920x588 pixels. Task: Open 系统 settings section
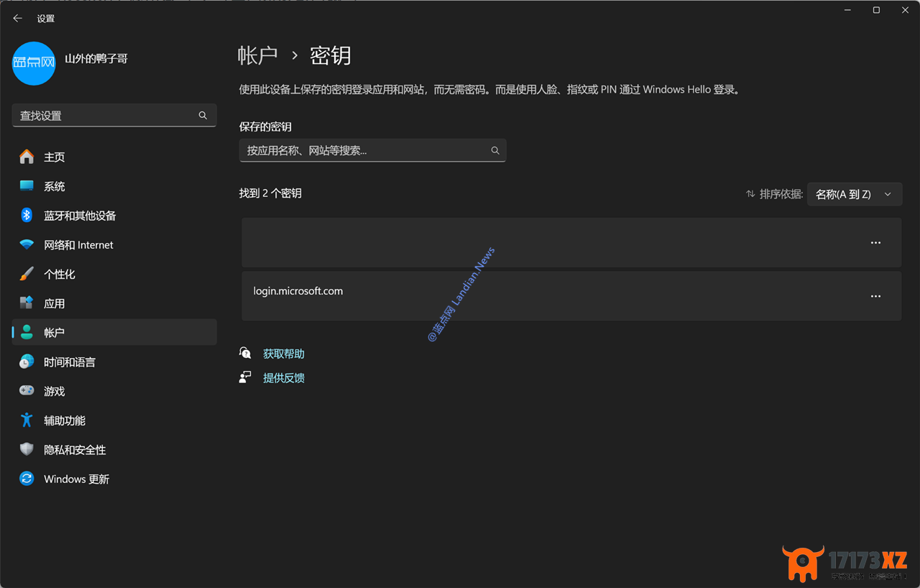[x=114, y=186]
